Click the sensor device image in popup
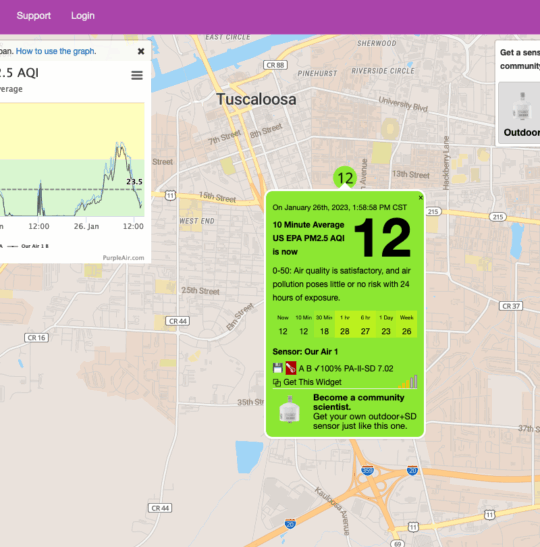Screen dimensions: 540x547 [290, 410]
